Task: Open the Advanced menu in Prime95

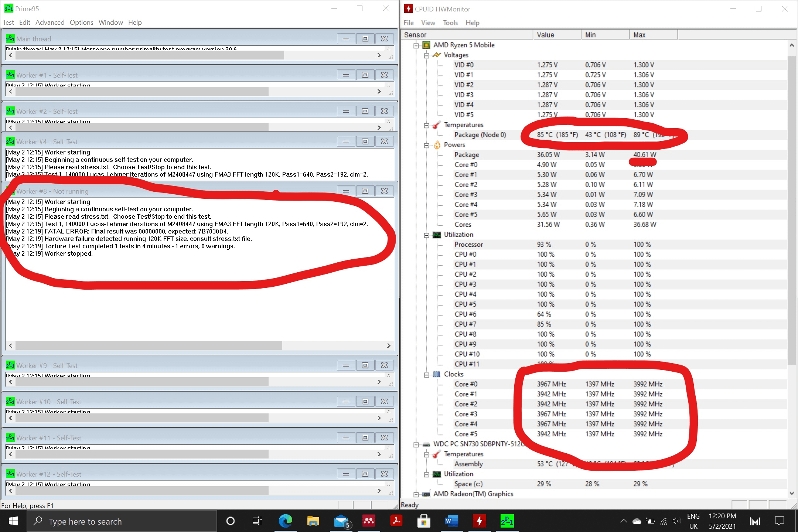Action: point(50,23)
